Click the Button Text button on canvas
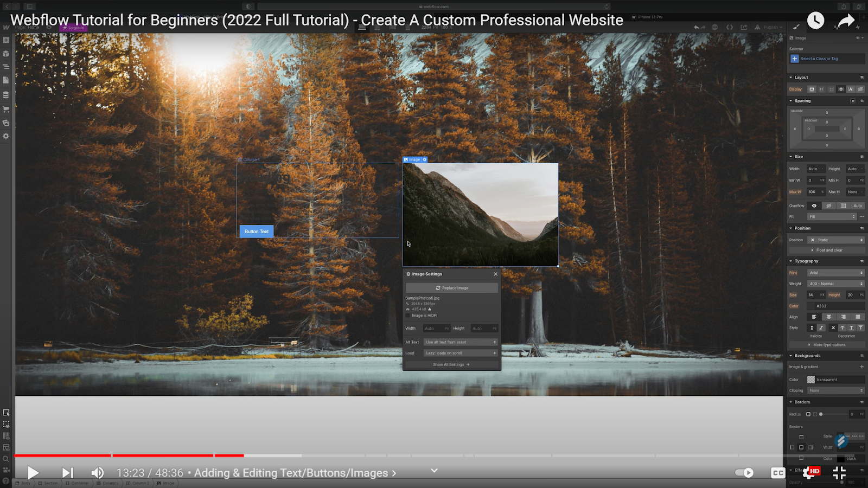 257,232
